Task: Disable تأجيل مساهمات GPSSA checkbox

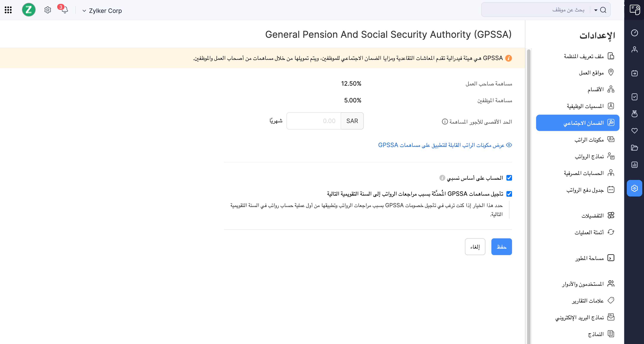Action: (x=509, y=194)
